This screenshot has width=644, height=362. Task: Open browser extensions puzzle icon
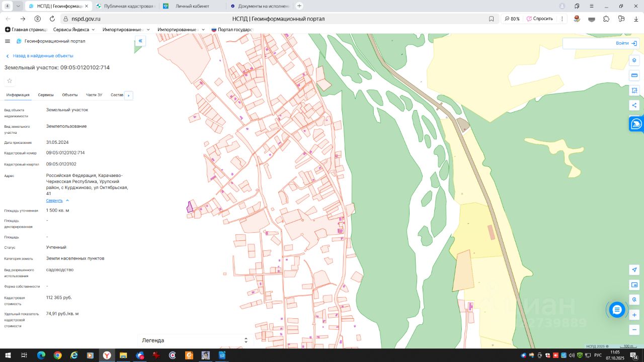[x=606, y=19]
